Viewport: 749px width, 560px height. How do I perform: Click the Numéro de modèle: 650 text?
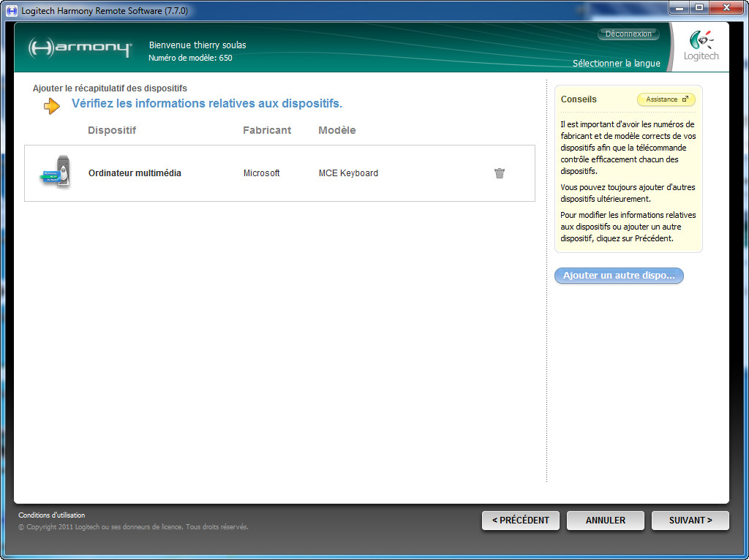click(x=190, y=58)
